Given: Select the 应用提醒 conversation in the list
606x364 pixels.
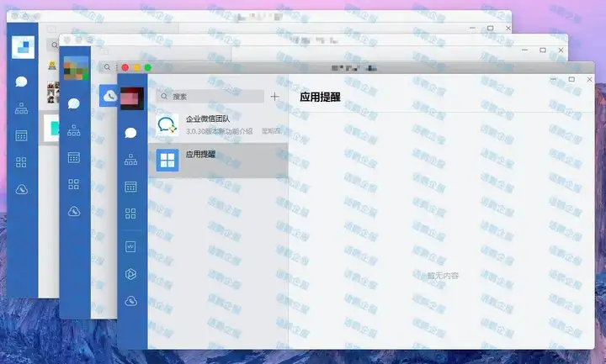Looking at the screenshot, I should 217,160.
